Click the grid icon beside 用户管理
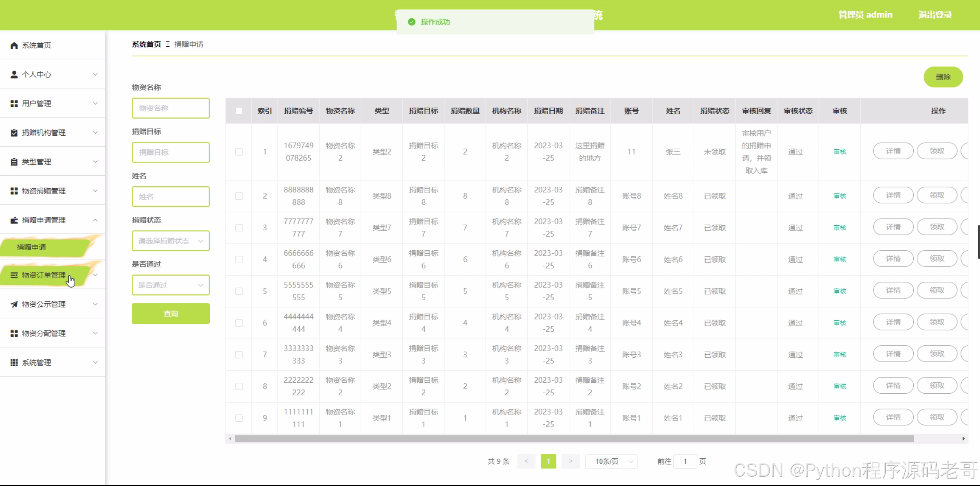Screen dimensions: 980x486 click(14, 103)
